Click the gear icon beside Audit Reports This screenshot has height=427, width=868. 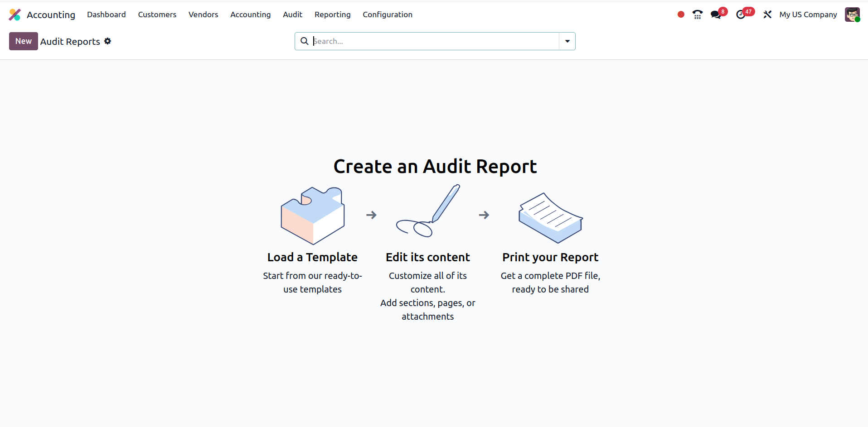(x=107, y=41)
